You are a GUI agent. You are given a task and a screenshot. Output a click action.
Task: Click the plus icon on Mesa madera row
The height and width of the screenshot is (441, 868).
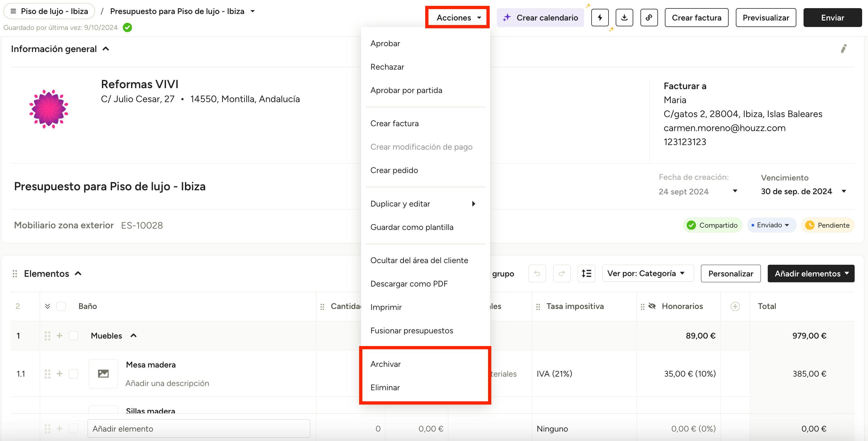coord(60,374)
